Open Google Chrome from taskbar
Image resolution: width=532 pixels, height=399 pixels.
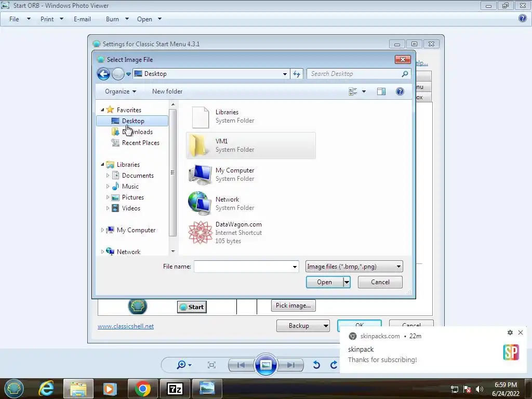point(142,389)
